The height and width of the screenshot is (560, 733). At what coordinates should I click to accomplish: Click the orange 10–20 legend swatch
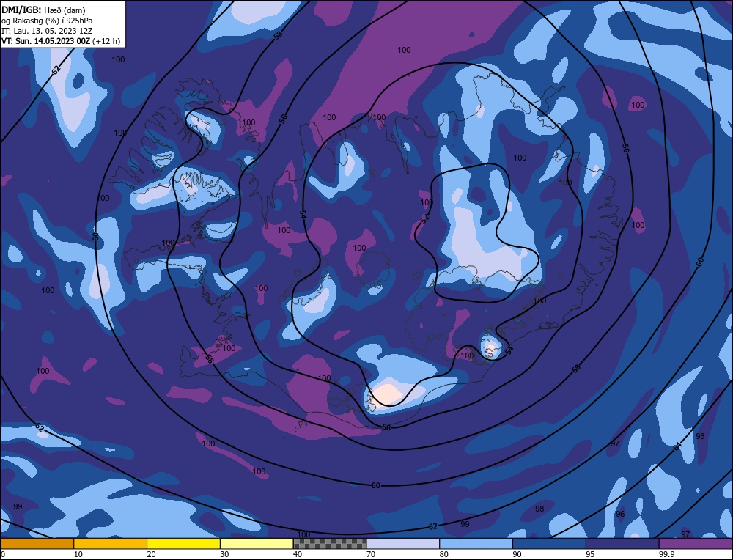tap(111, 544)
